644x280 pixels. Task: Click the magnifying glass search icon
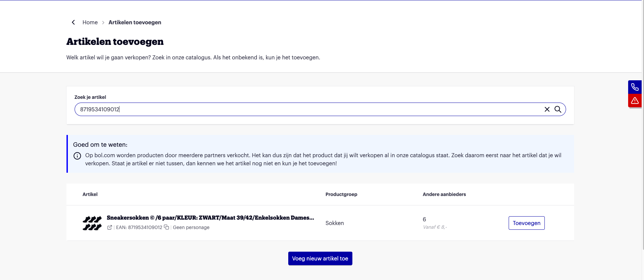pos(558,109)
